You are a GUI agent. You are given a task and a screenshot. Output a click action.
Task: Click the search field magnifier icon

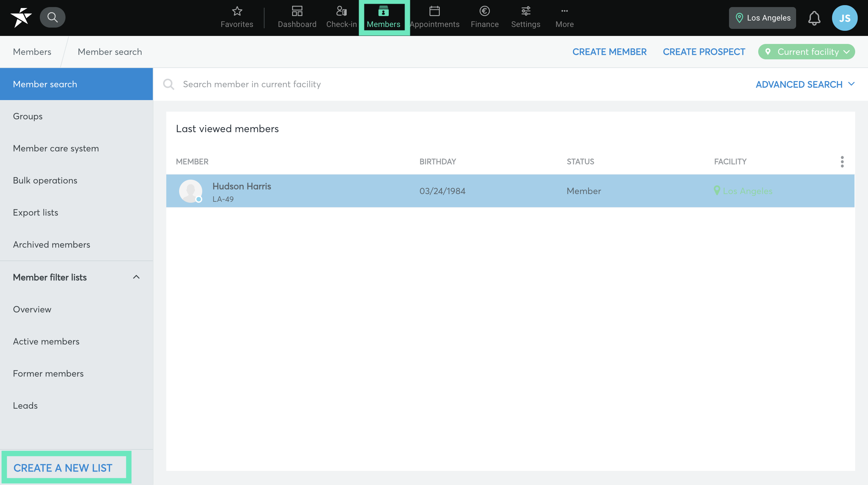[169, 84]
